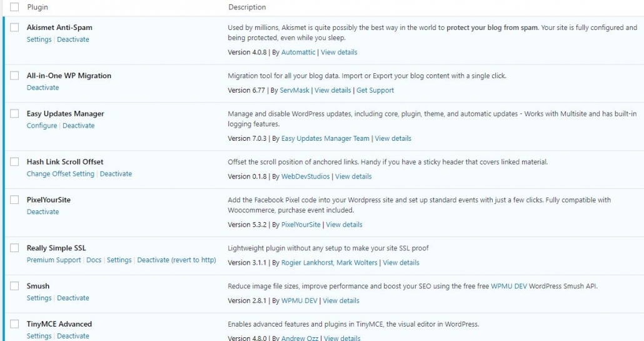View details for All-in-One WP Migration
The height and width of the screenshot is (341, 644).
333,90
